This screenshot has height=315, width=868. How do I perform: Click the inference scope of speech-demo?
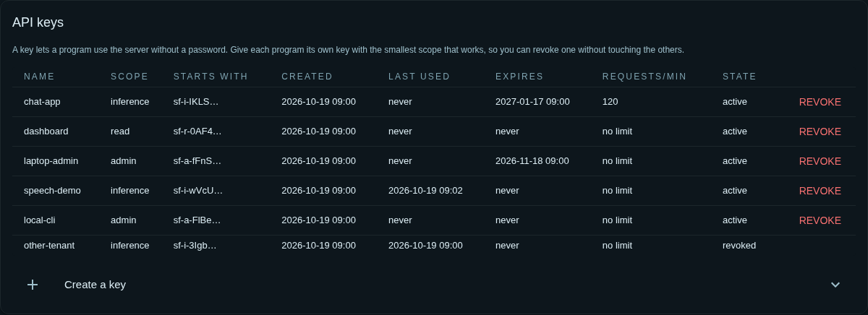[130, 191]
